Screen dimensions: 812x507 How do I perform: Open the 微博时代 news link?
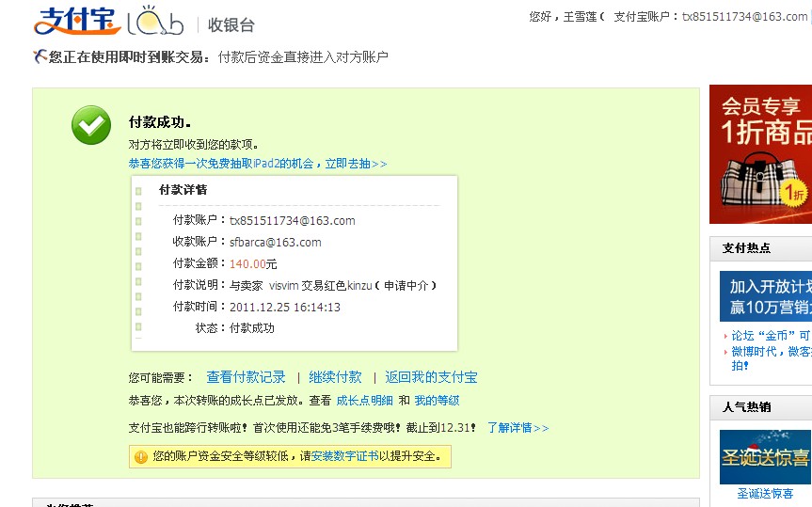771,351
